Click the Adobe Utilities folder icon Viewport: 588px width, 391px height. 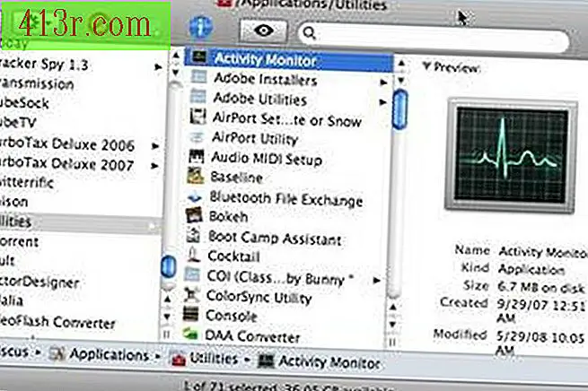point(198,96)
